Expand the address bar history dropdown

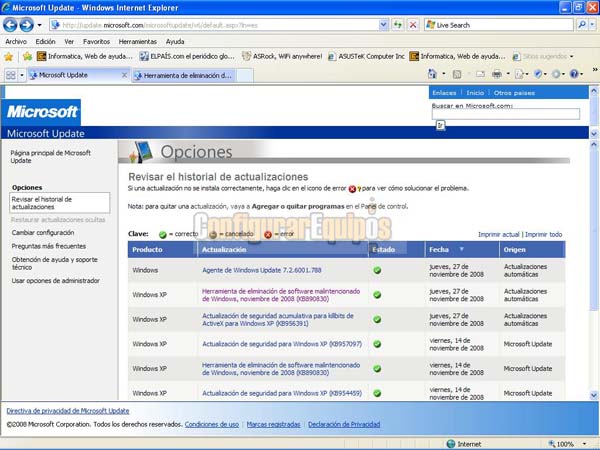pos(383,25)
